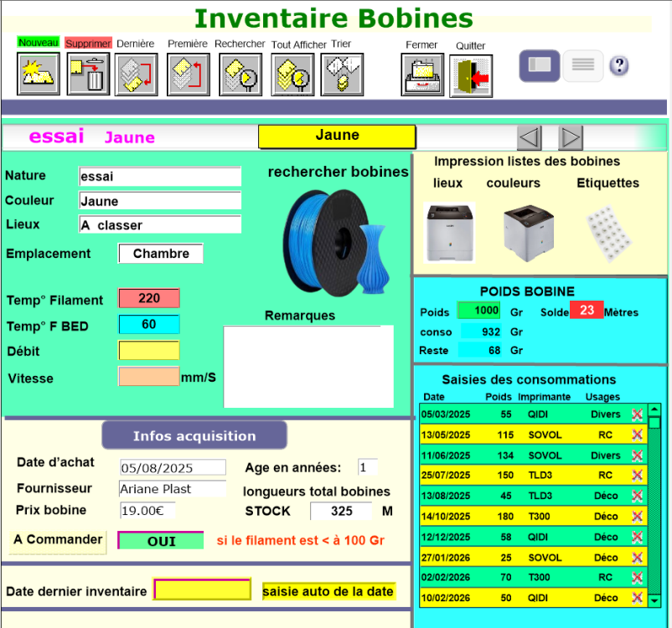This screenshot has height=628, width=672.
Task: Click the Quitter door icon
Action: [471, 76]
